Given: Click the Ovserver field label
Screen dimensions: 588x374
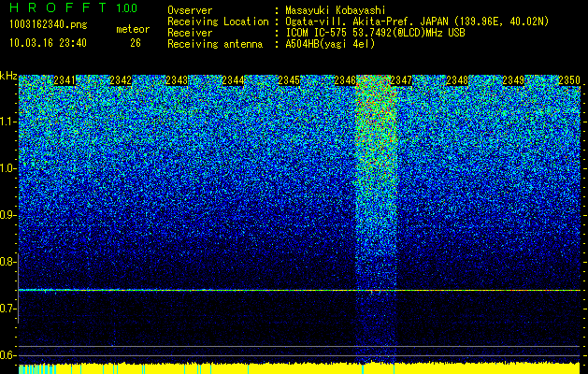Looking at the screenshot, I should click(x=190, y=10).
